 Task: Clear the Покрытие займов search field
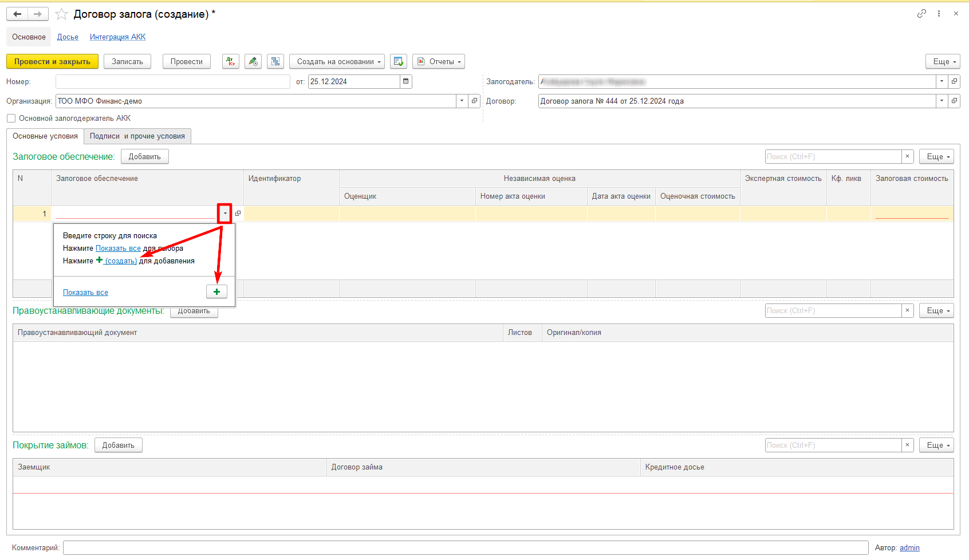click(907, 445)
